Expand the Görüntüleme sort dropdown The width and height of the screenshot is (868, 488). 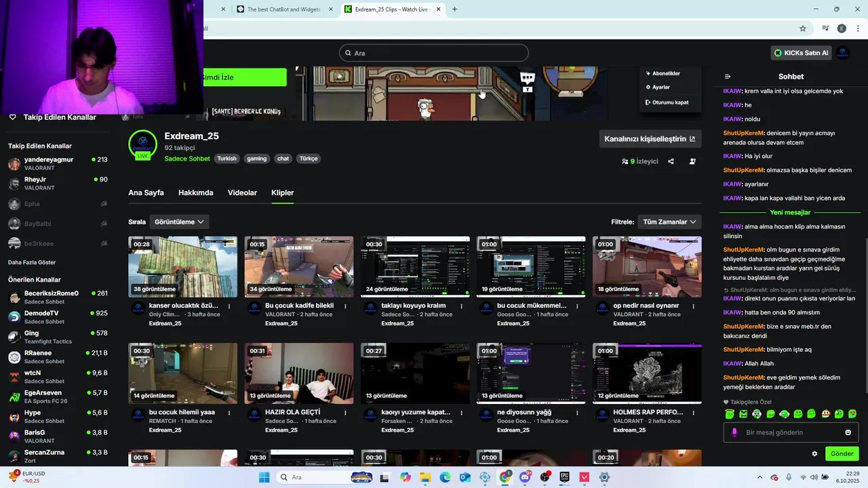pos(179,222)
